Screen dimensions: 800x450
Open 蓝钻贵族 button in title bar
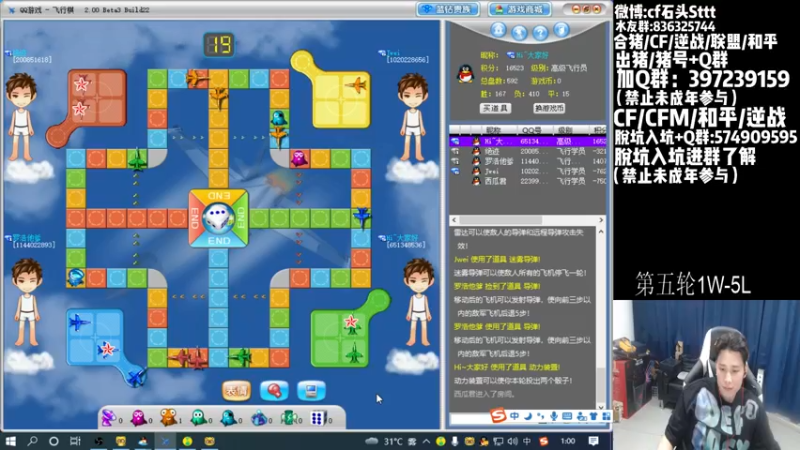448,9
